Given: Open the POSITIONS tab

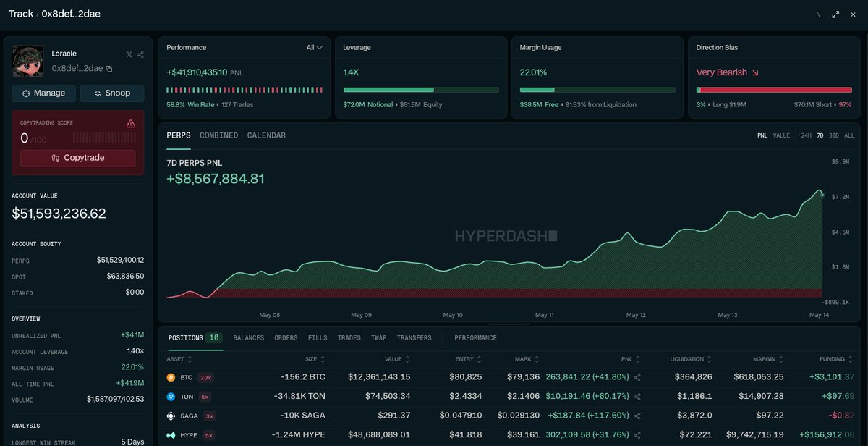Looking at the screenshot, I should pyautogui.click(x=194, y=338).
